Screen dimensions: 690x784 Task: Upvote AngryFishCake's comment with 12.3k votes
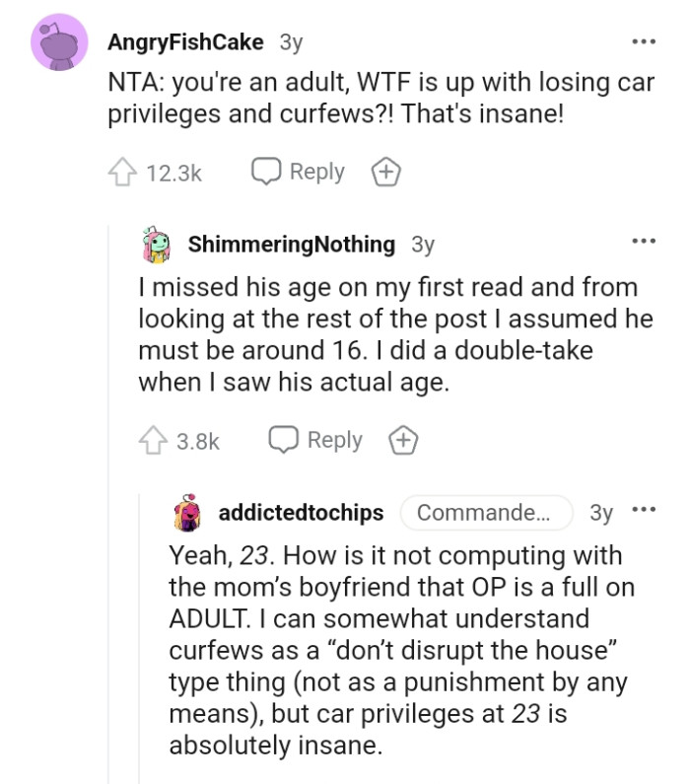pos(120,173)
